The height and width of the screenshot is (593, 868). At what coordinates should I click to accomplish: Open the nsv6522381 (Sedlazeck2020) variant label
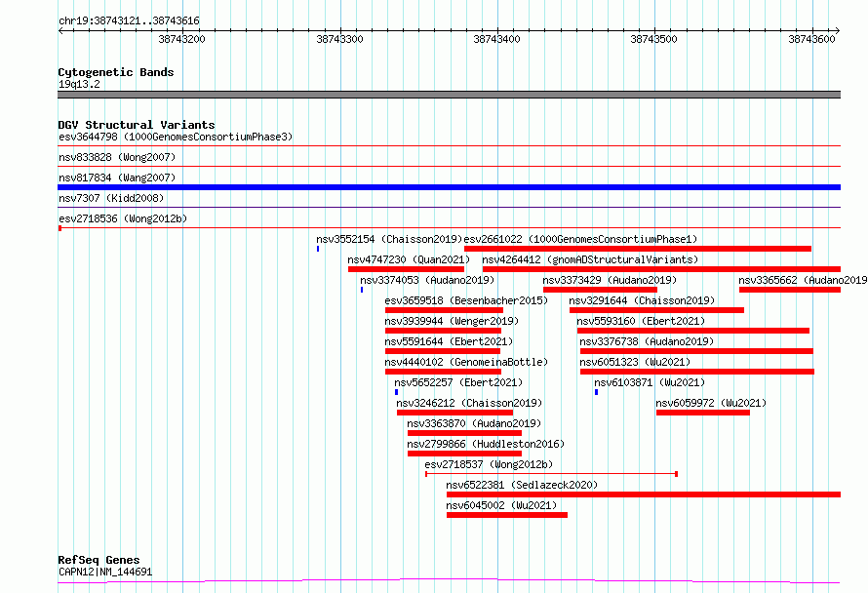pyautogui.click(x=522, y=485)
